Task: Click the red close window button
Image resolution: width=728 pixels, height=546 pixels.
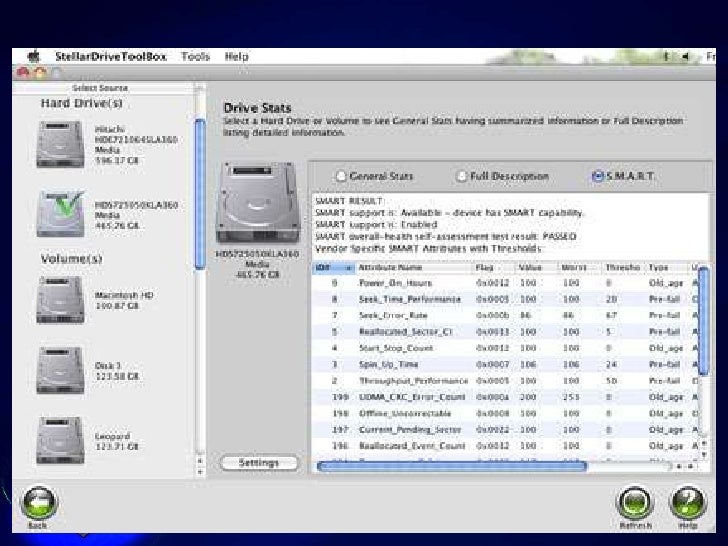Action: 22,72
